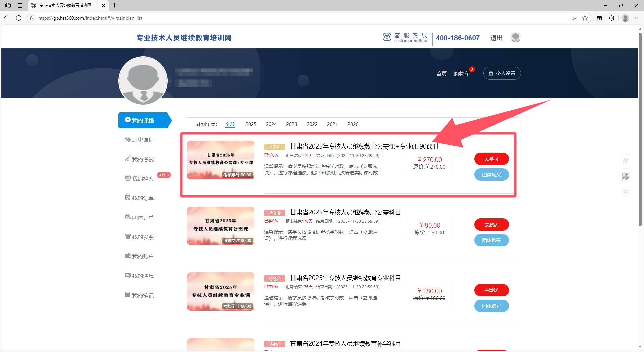Screen dimensions: 644x352
Task: Click the 证书打印 badge beside 我的档案
Action: click(164, 175)
